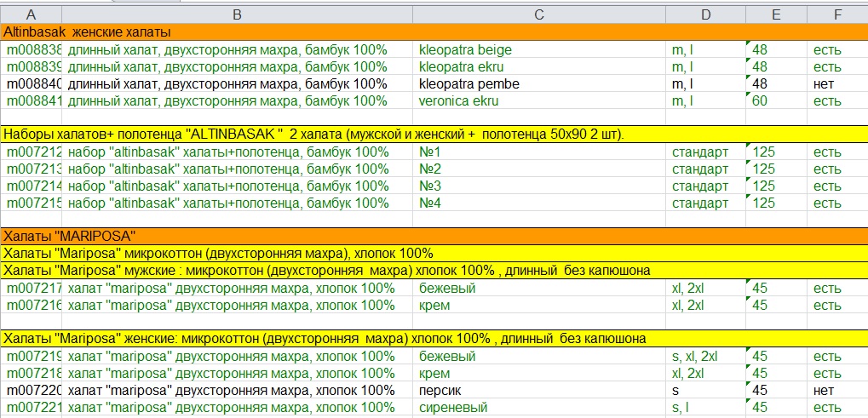Select column E header

pos(776,15)
